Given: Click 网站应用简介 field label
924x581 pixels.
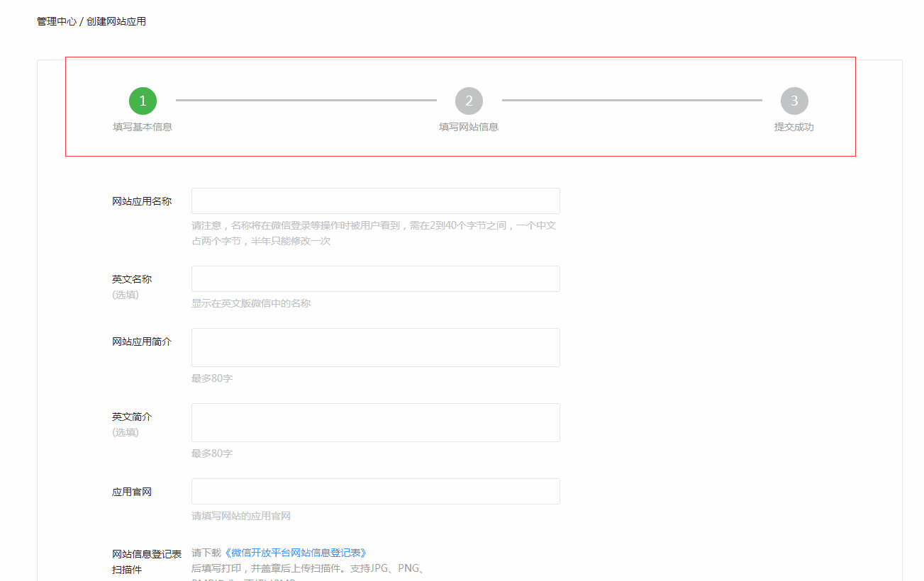Looking at the screenshot, I should click(142, 342).
